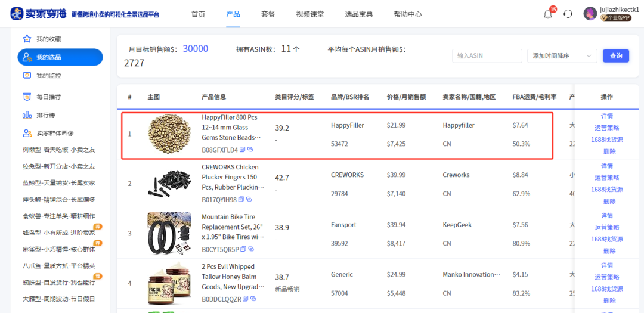Screen dimensions: 644x313
Task: Click the FBA运费/毛利率 column header
Action: 534,97
